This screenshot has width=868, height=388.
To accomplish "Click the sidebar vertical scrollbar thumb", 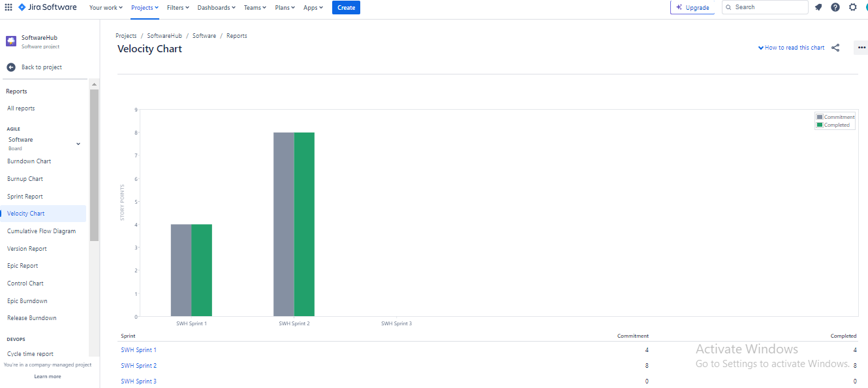I will point(94,165).
